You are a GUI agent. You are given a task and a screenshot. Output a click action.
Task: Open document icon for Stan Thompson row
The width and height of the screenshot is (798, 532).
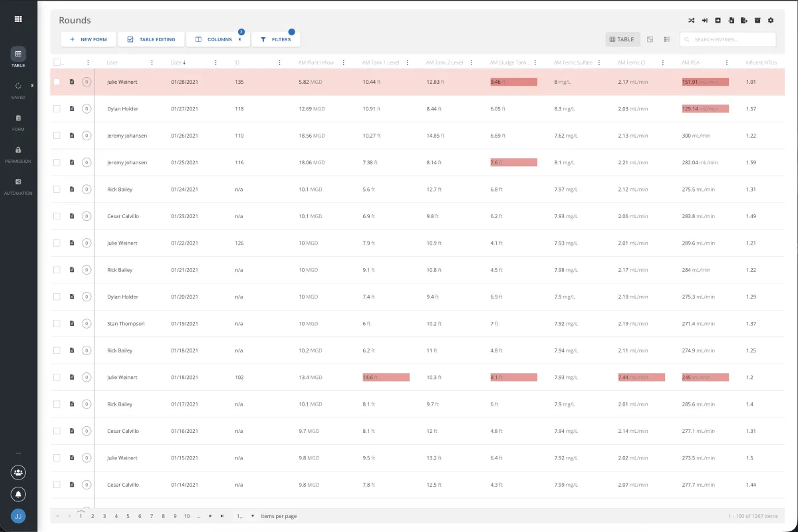tap(72, 324)
